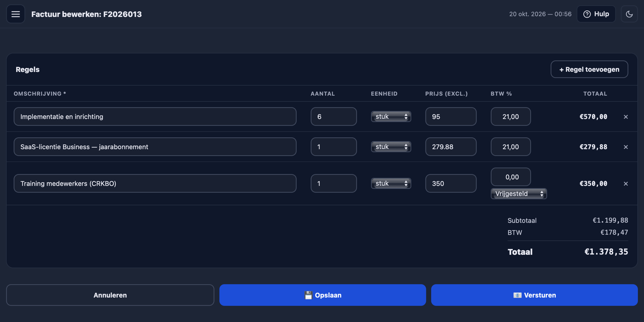Expand the Vrijgesteld BTW exemption dropdown
This screenshot has width=644, height=322.
(519, 194)
